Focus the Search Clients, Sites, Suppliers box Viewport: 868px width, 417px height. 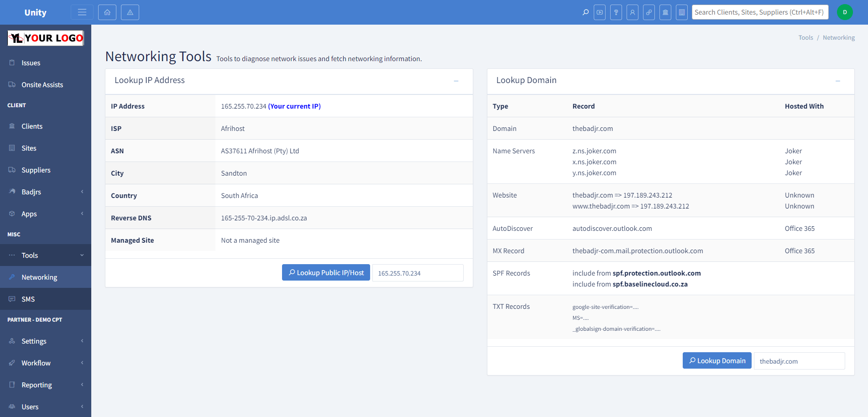pyautogui.click(x=760, y=12)
